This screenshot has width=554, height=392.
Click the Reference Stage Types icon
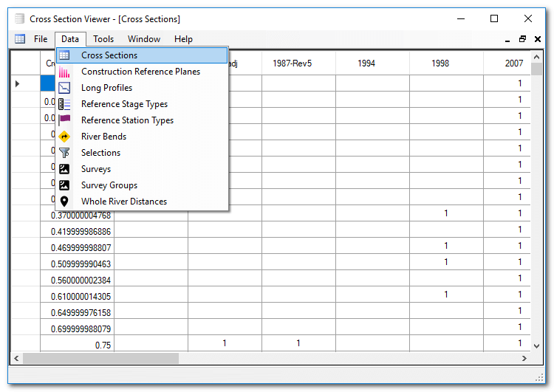[65, 104]
